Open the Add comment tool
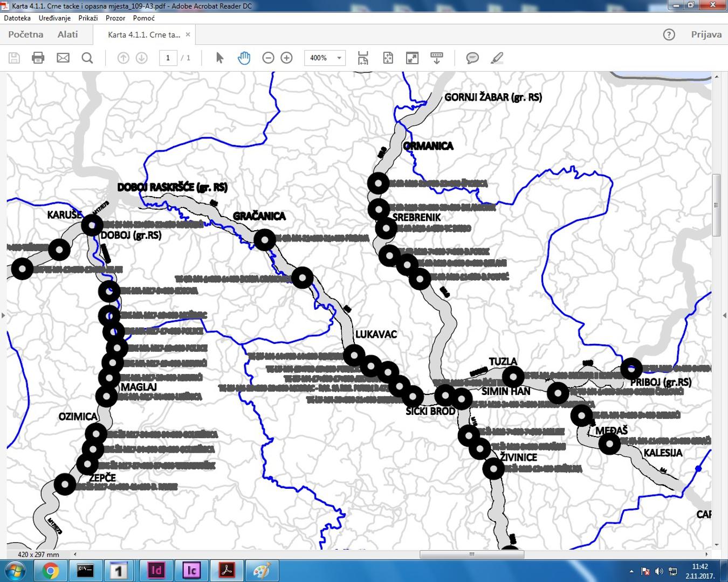Viewport: 728px width, 582px height. tap(472, 58)
